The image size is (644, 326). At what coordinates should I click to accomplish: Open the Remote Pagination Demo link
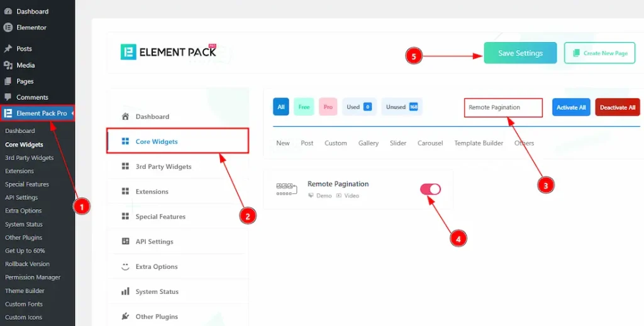[x=320, y=195]
